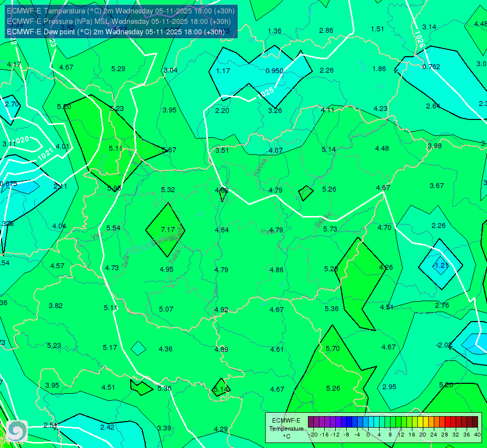Click the Heves region label
487x448 pixels.
tap(260, 167)
